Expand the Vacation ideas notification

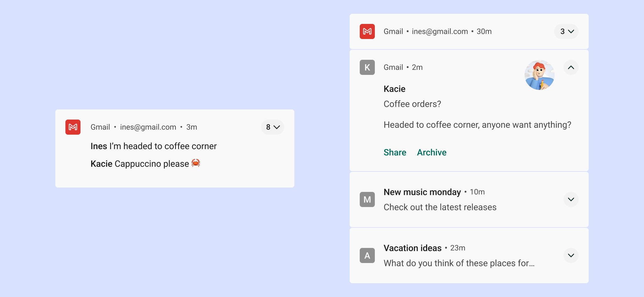pos(571,255)
